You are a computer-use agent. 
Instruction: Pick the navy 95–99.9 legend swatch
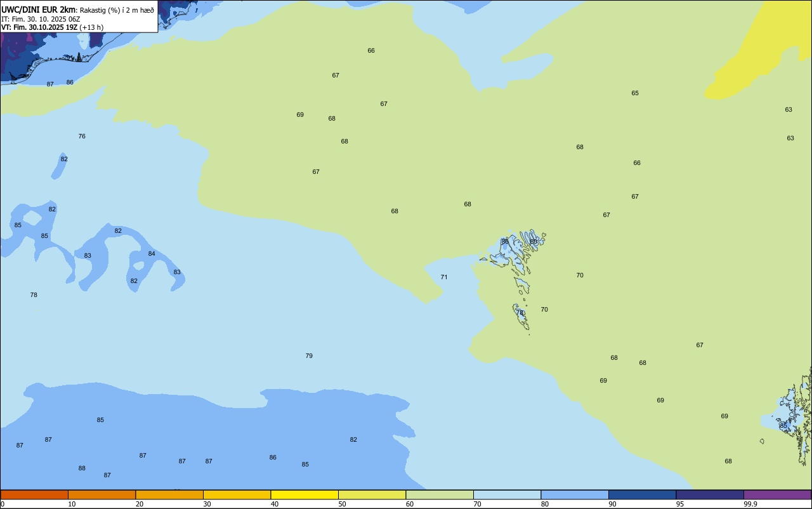(x=710, y=494)
